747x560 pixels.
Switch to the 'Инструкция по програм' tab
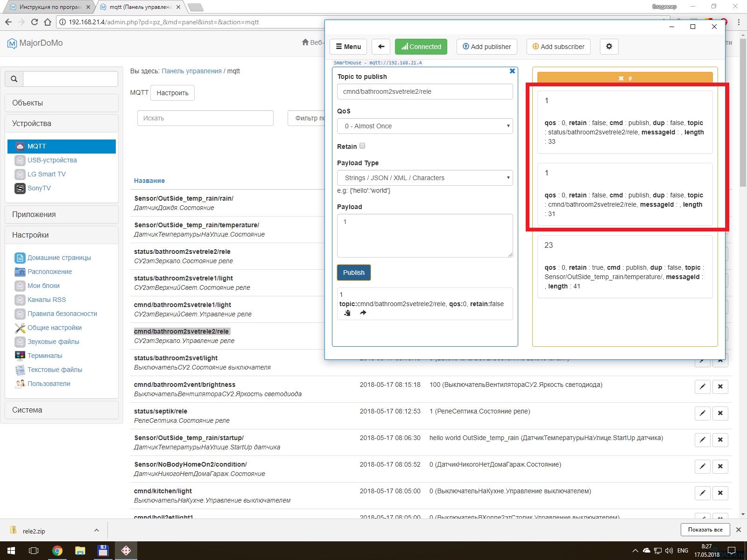(x=50, y=7)
